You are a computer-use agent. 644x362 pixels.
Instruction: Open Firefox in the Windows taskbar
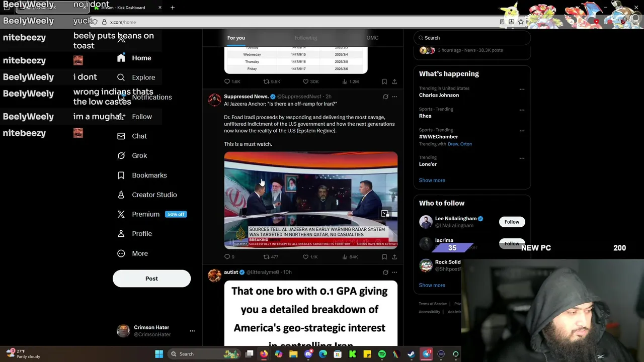pos(264,354)
